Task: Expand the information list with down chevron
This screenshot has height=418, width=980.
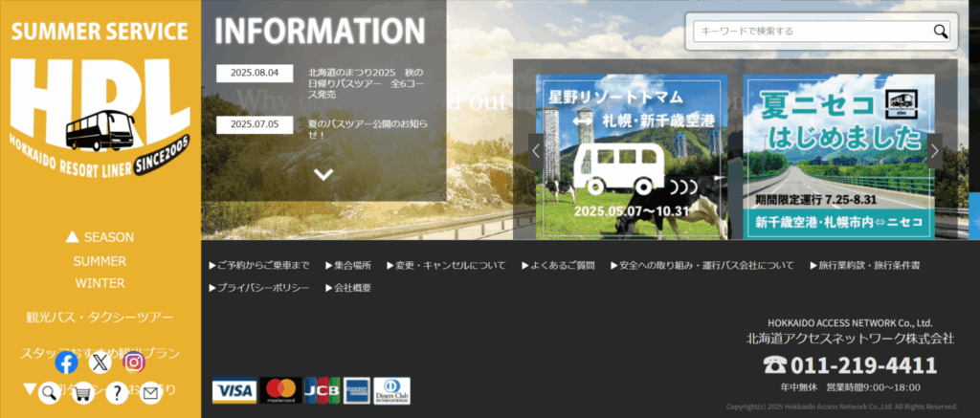Action: tap(323, 174)
